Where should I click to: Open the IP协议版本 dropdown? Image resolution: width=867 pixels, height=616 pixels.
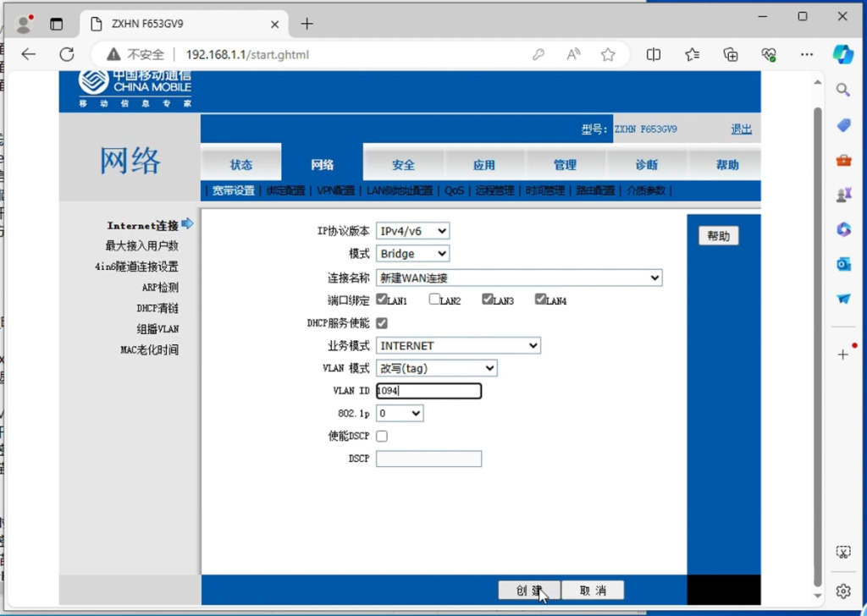pos(413,231)
